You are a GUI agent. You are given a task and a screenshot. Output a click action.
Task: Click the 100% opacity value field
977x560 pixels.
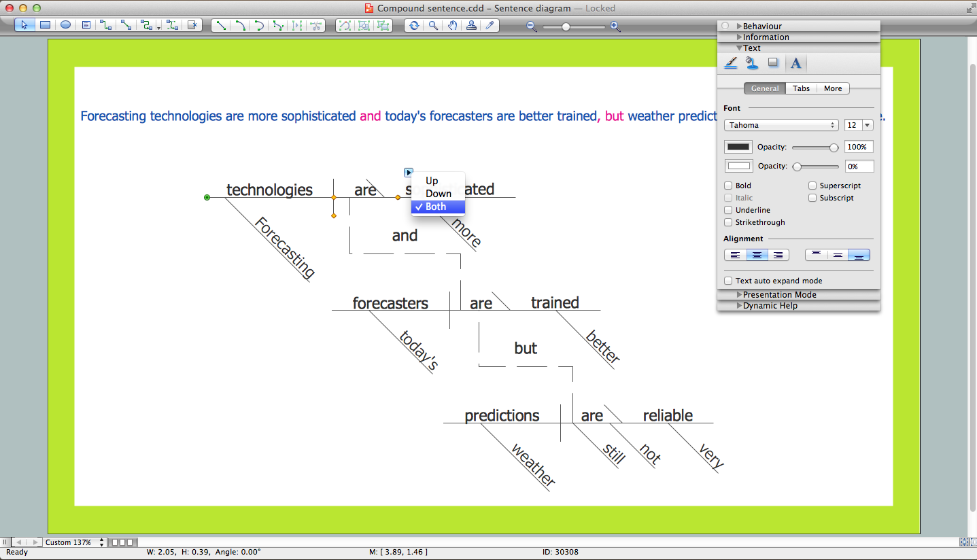(x=858, y=147)
